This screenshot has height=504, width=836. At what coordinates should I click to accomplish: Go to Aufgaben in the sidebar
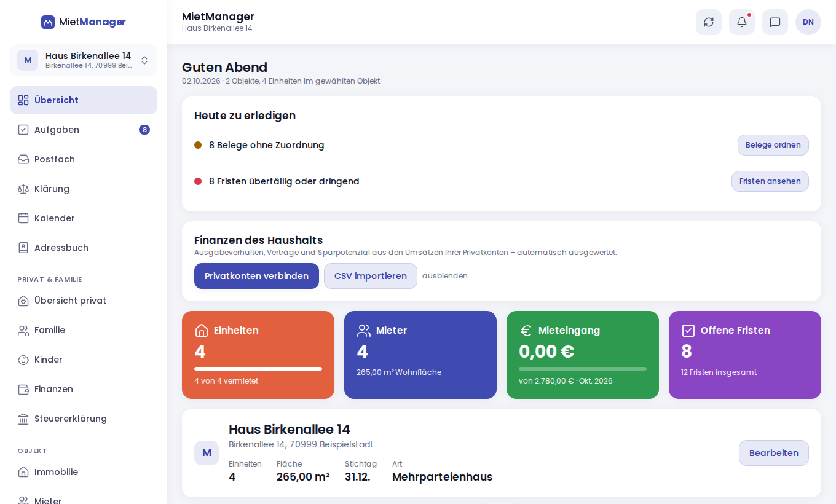click(84, 130)
